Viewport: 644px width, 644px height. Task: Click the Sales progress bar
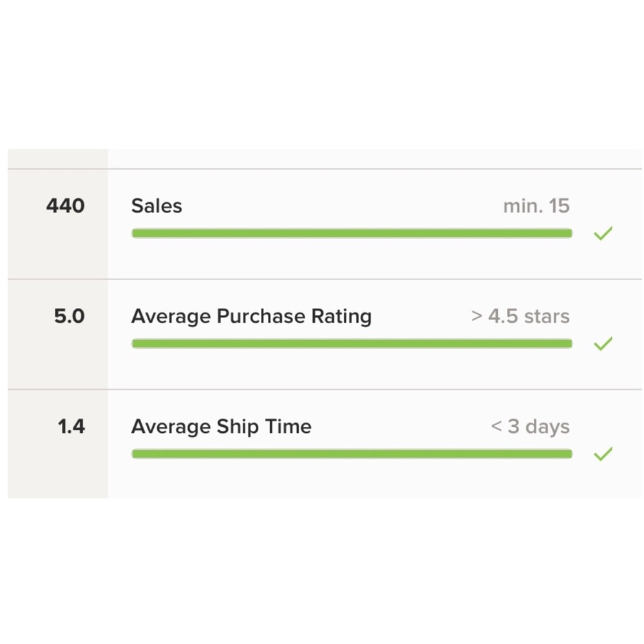click(351, 232)
